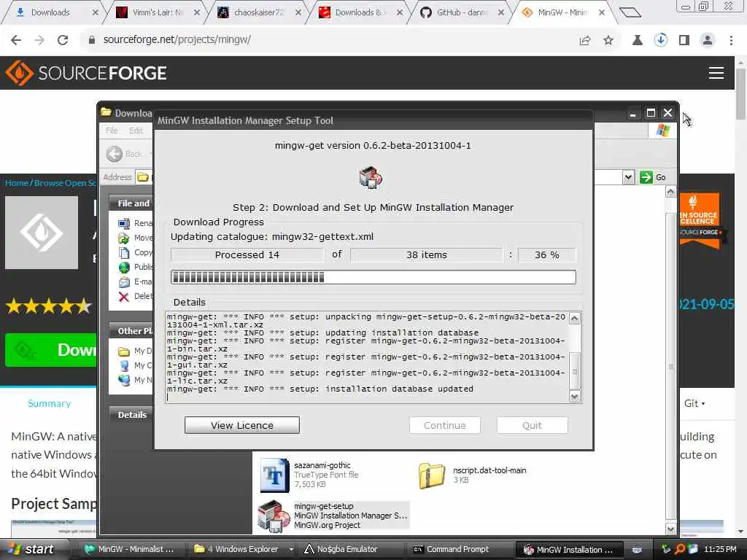
Task: Open My Network Places link
Action: [135, 380]
